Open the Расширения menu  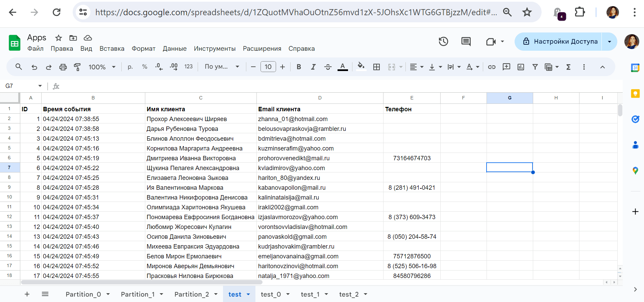click(x=262, y=49)
